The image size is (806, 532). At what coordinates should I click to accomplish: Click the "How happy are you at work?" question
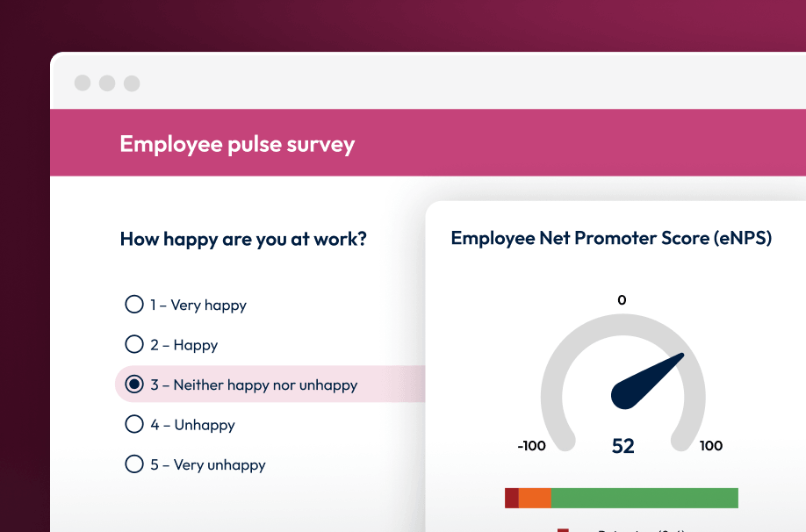tap(243, 238)
